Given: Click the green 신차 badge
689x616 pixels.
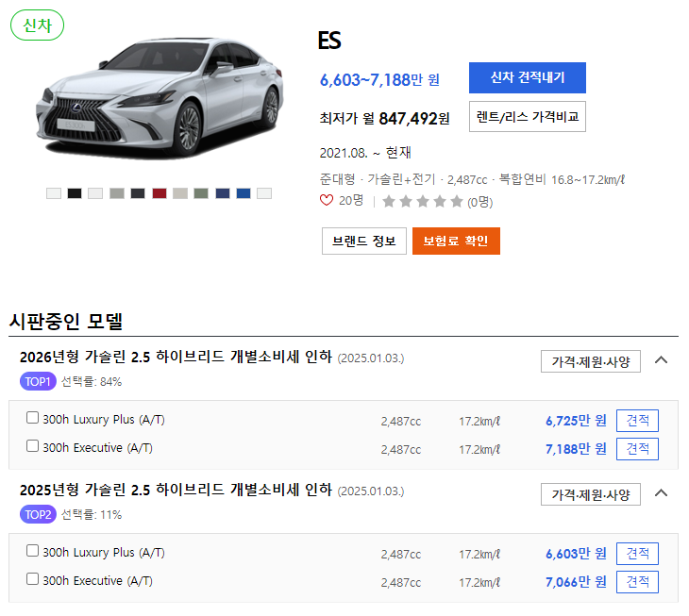Looking at the screenshot, I should pyautogui.click(x=38, y=25).
